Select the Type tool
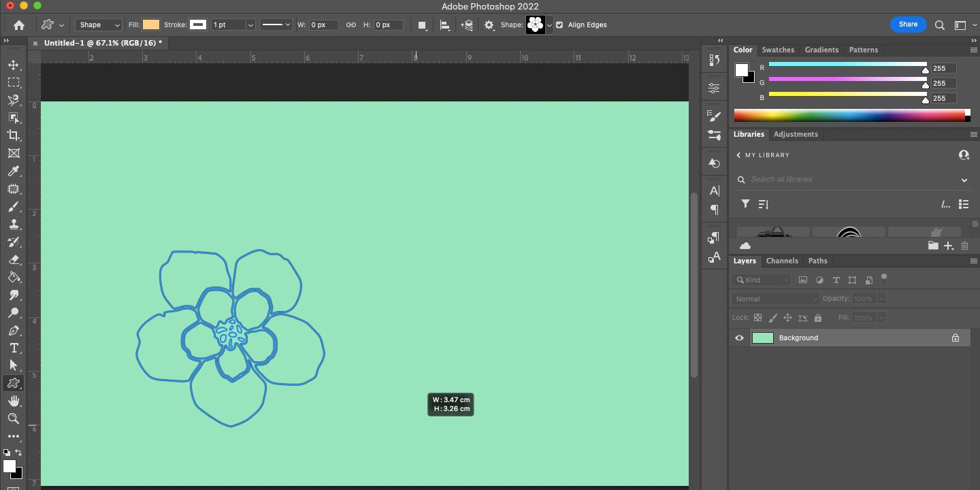 13,348
